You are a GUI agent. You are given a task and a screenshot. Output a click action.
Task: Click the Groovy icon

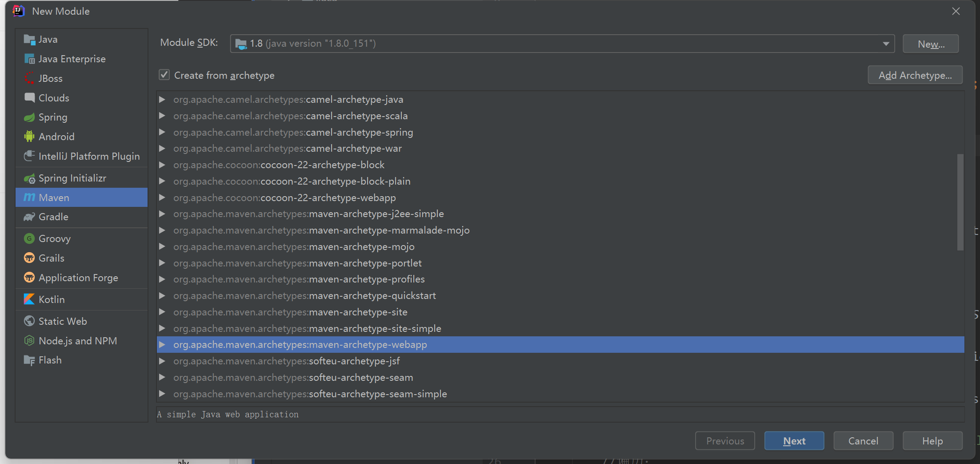tap(29, 239)
